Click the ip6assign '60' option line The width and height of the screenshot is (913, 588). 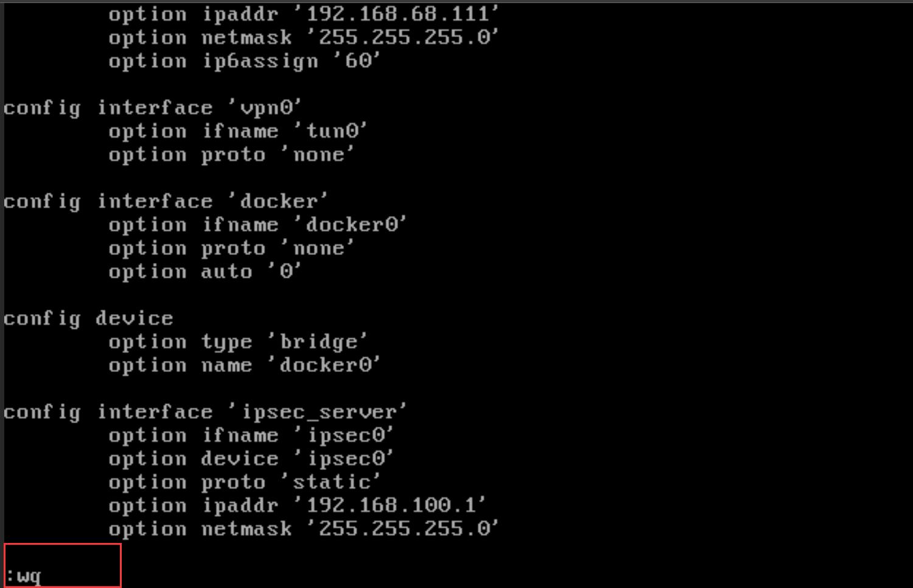coord(244,61)
